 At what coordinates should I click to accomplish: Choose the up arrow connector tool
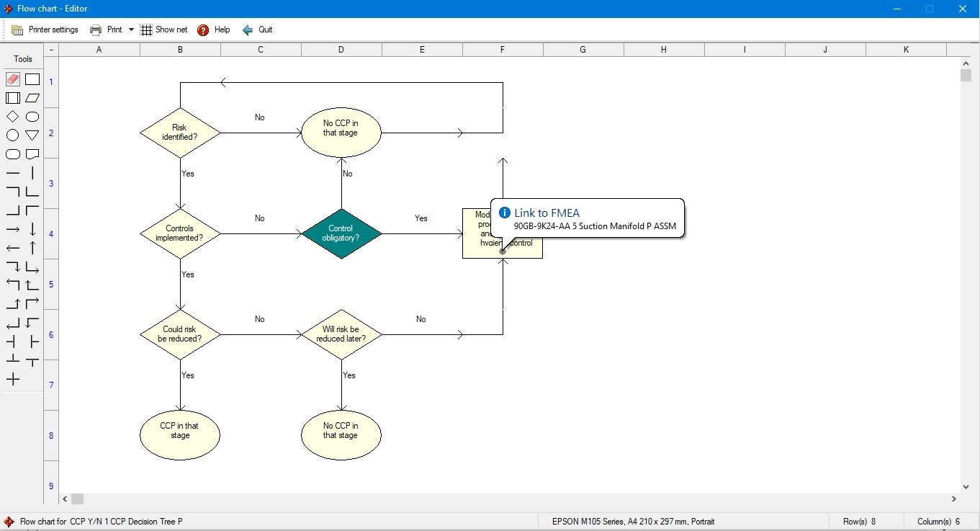tap(32, 248)
